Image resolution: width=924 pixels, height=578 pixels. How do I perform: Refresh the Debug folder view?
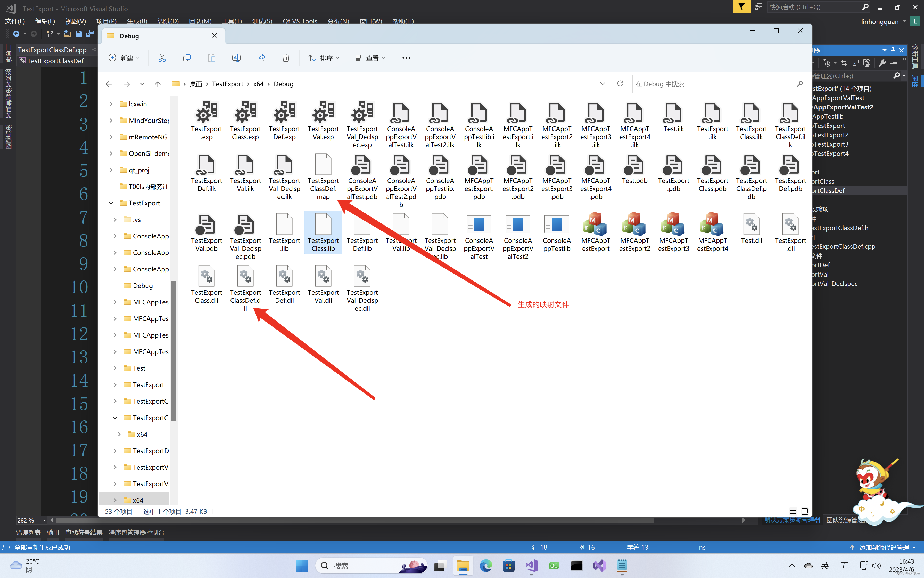620,83
